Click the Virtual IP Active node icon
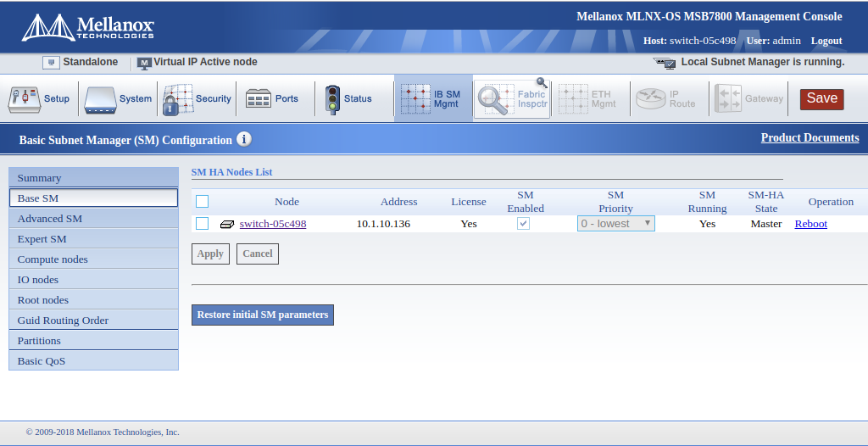868x446 pixels. pyautogui.click(x=144, y=63)
